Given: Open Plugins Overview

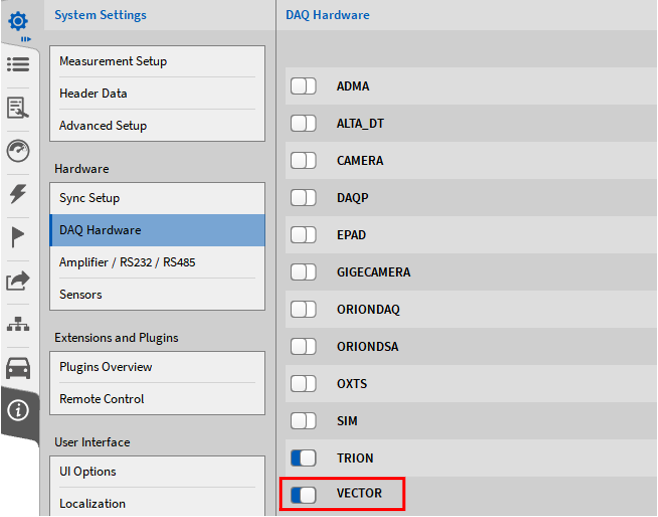Looking at the screenshot, I should click(105, 367).
